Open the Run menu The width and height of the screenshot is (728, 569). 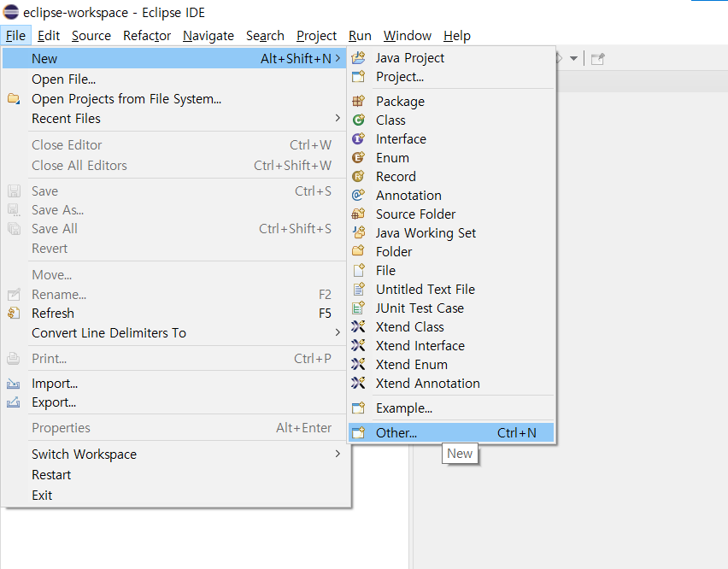click(360, 36)
